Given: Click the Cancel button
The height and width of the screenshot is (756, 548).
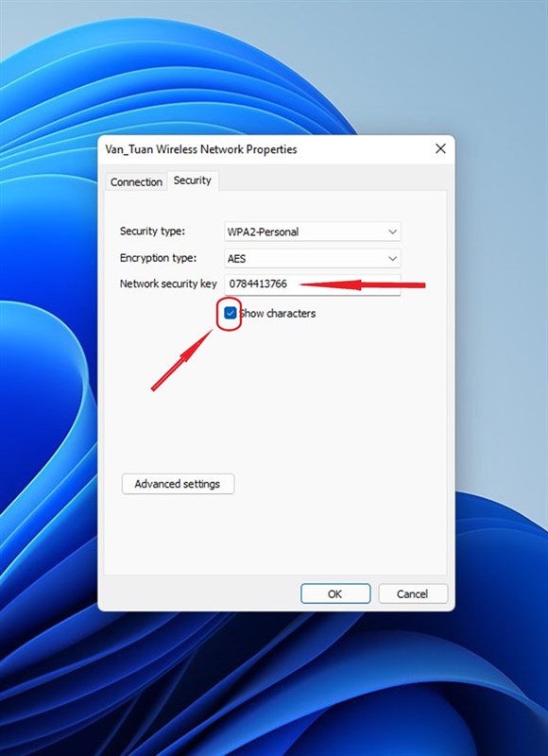Looking at the screenshot, I should coord(413,594).
